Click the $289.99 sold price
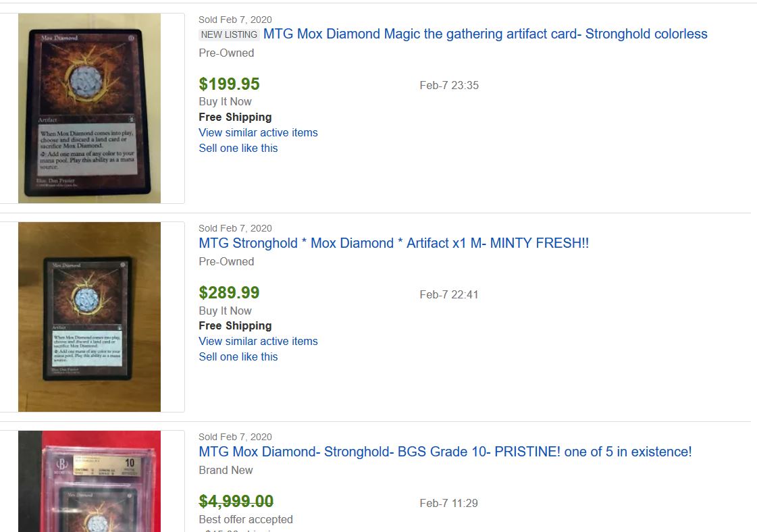Viewport: 757px width, 532px height. (229, 293)
